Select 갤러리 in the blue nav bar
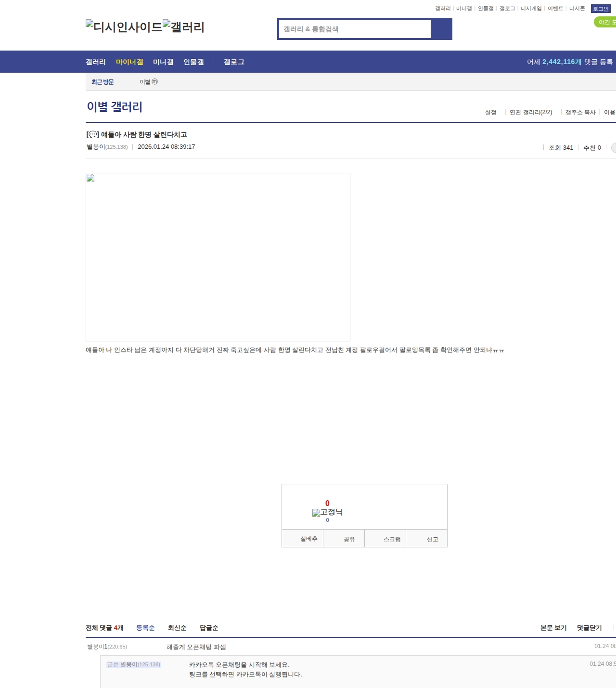This screenshot has height=688, width=616. pyautogui.click(x=96, y=62)
